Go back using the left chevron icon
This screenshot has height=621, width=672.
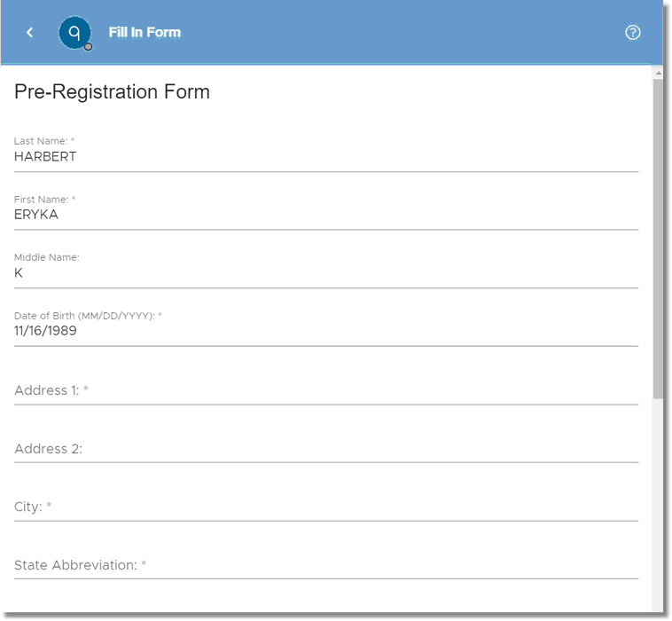[x=29, y=32]
